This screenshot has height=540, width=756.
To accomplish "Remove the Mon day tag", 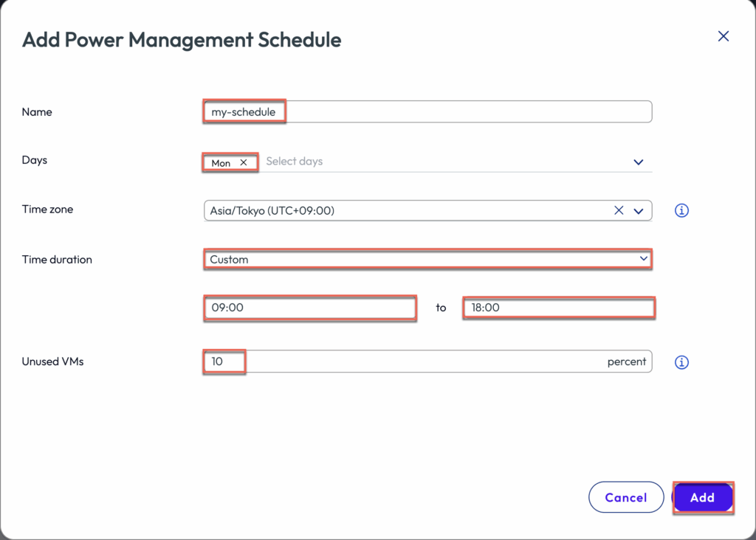I will click(x=244, y=163).
